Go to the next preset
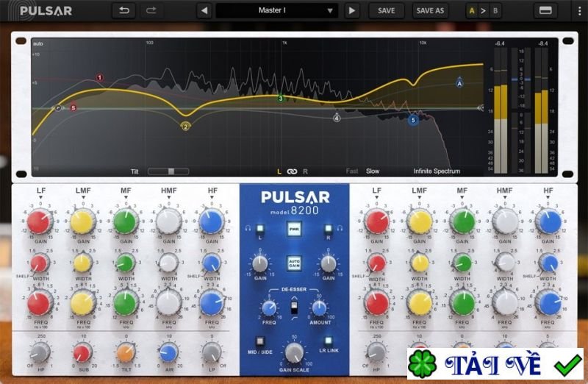588x384 pixels. [x=352, y=10]
